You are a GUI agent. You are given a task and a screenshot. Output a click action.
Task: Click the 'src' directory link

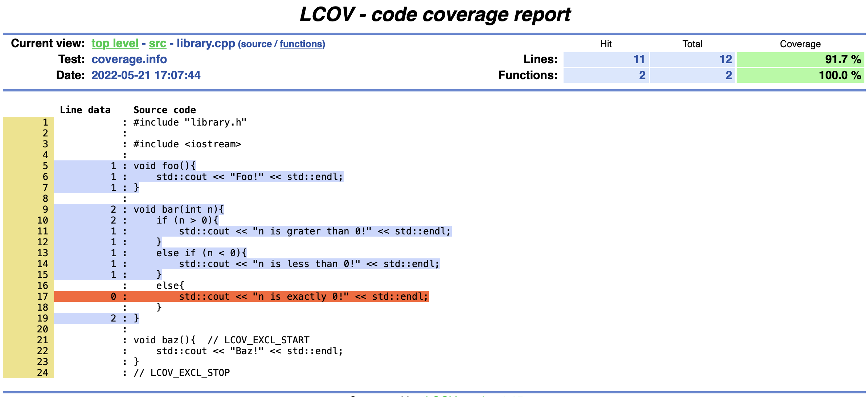pyautogui.click(x=157, y=44)
